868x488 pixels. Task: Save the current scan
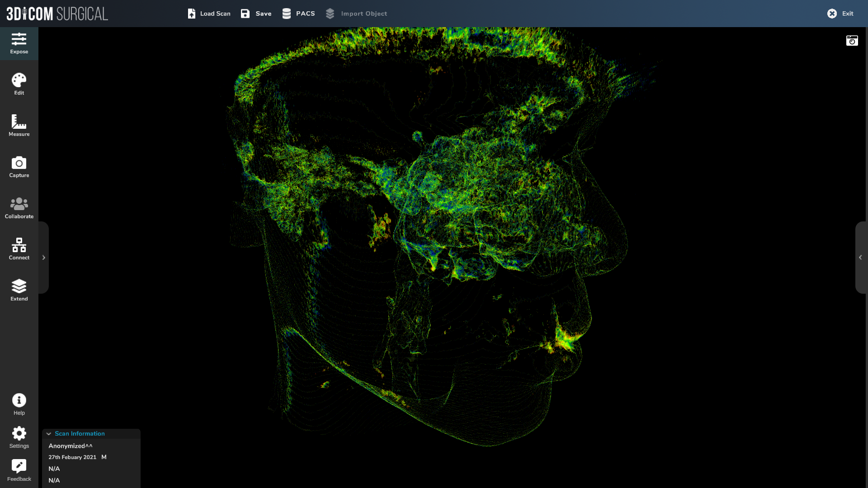point(256,14)
